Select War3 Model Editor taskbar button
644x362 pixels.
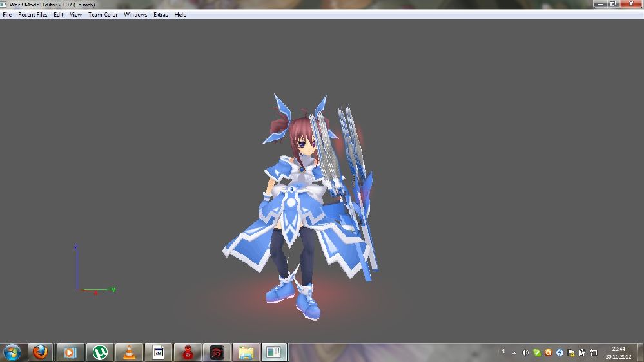(274, 352)
